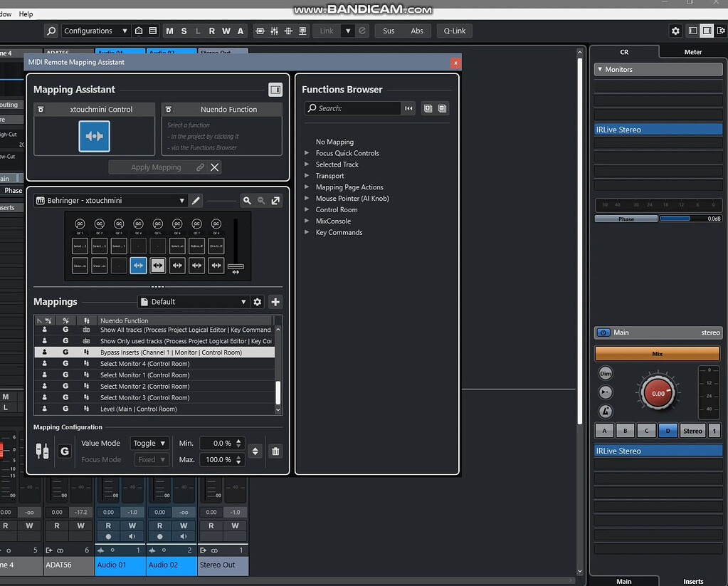728x586 pixels.
Task: Open the Help menu
Action: (x=26, y=12)
